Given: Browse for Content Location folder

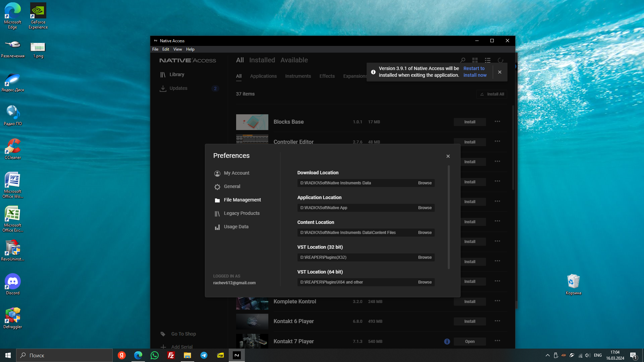Looking at the screenshot, I should point(425,233).
